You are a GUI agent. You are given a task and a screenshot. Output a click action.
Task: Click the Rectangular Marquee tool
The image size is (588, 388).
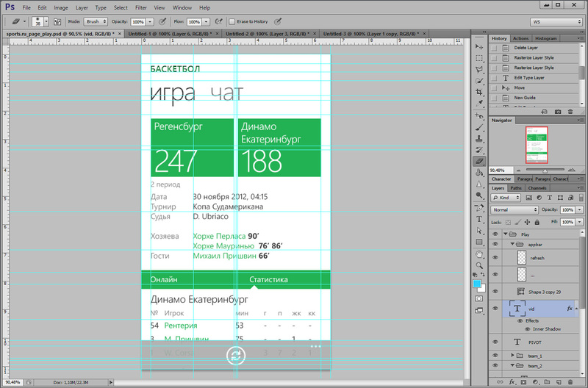coord(479,57)
